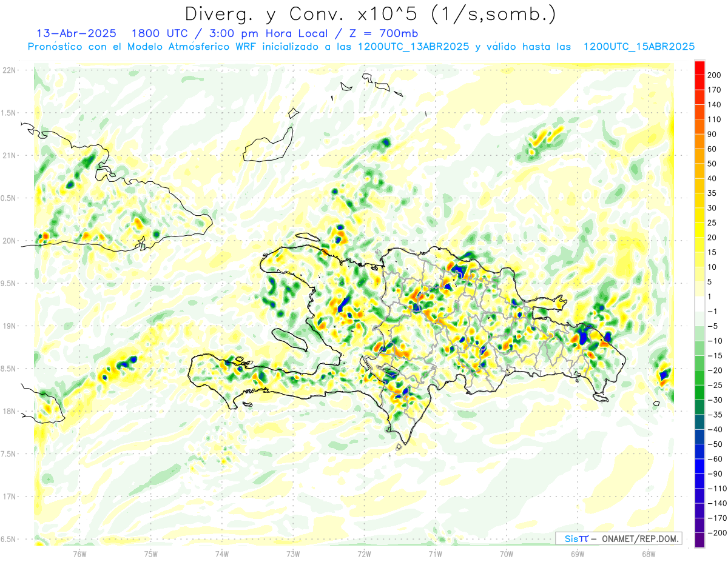Click the colorbar label '110'
The width and height of the screenshot is (728, 562).
[714, 119]
